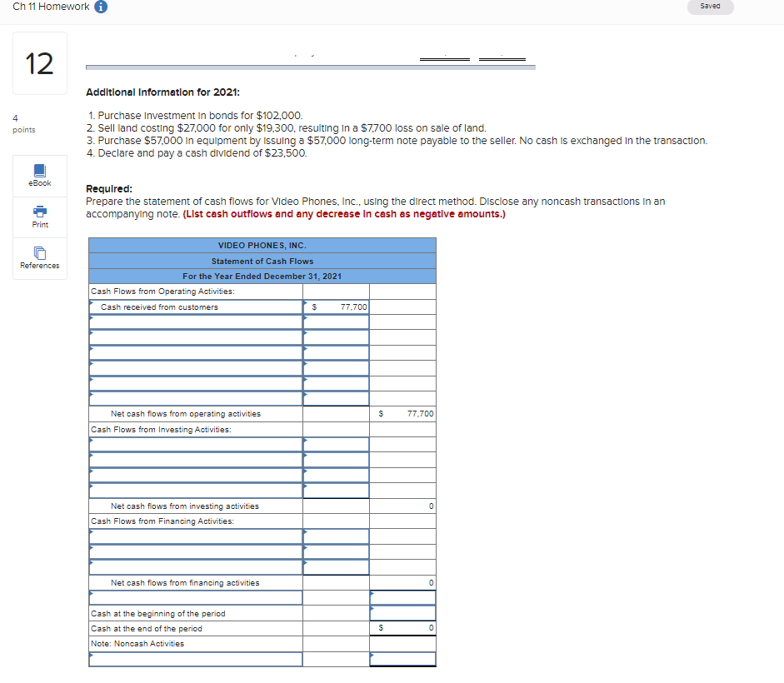Open the dropdown on the first Investing Activities row
This screenshot has width=784, height=683.
[x=196, y=444]
